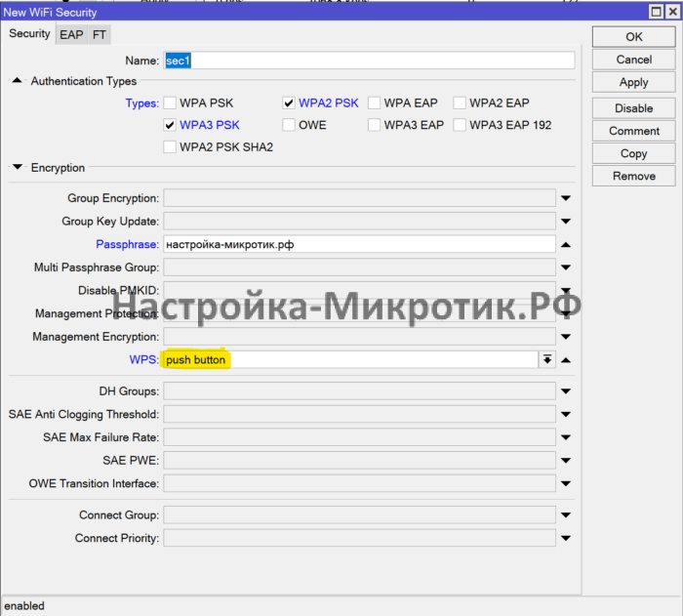Open the WPS dropdown list button
This screenshot has width=683, height=616.
coord(547,359)
